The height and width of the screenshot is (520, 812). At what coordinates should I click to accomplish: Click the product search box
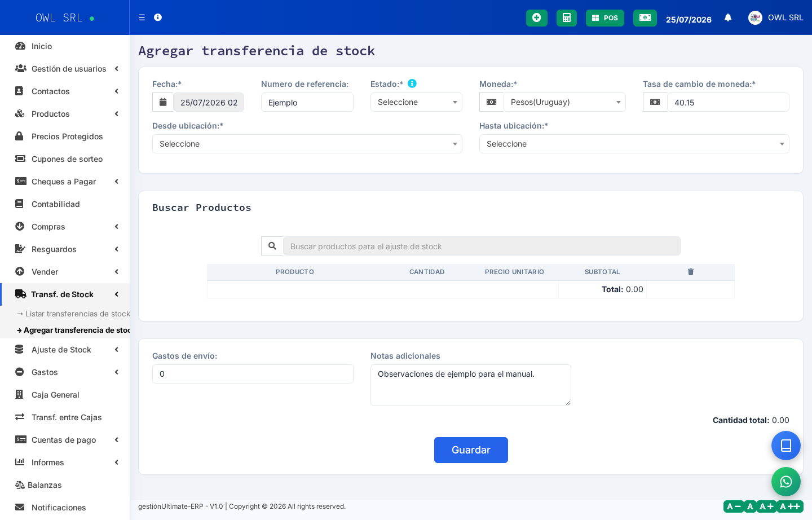tap(482, 246)
